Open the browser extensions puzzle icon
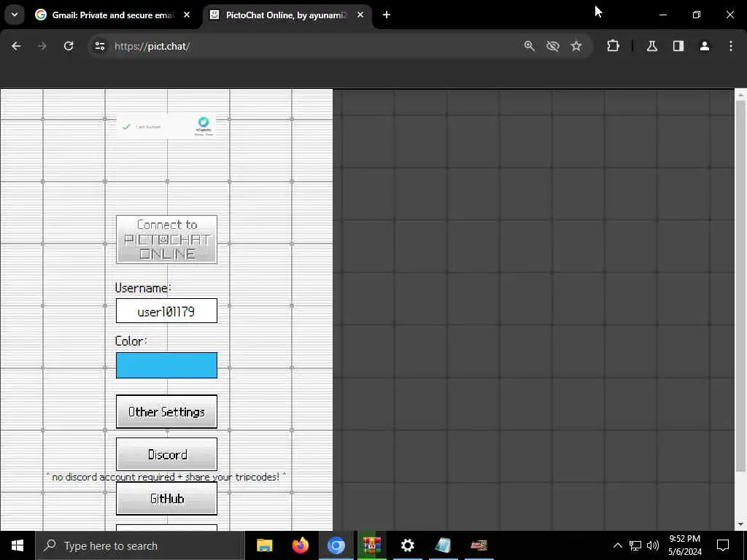Screen dimensions: 747x560 click(x=613, y=46)
